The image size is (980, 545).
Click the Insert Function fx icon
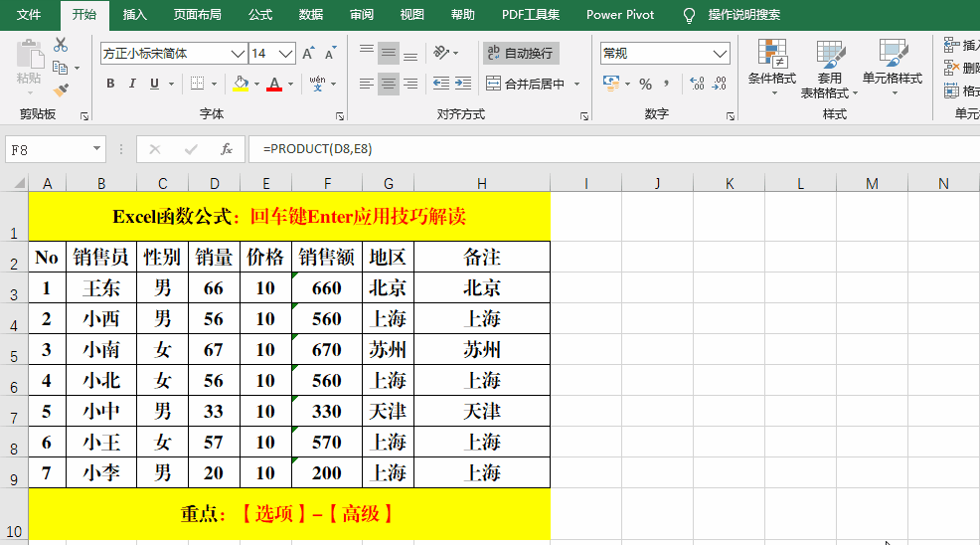(227, 149)
